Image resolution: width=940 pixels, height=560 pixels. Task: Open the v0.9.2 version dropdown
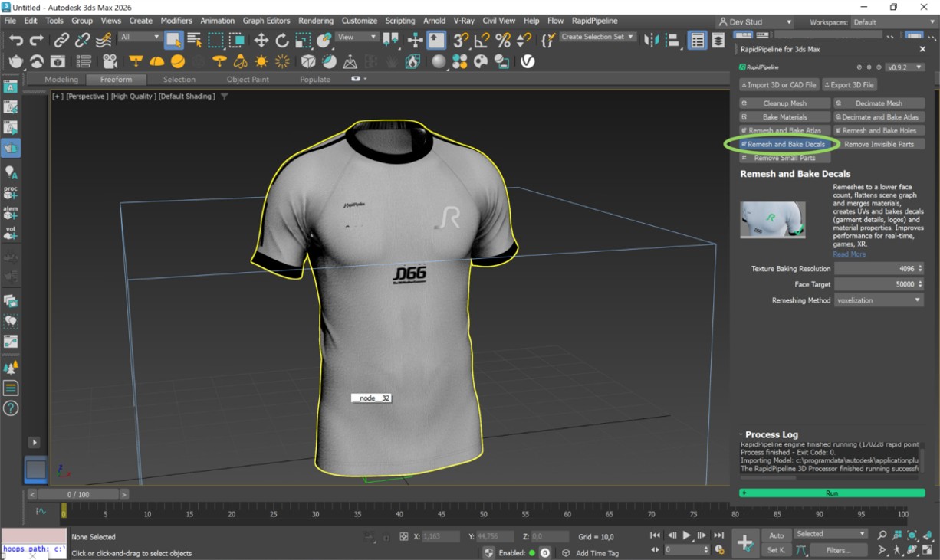click(x=905, y=67)
